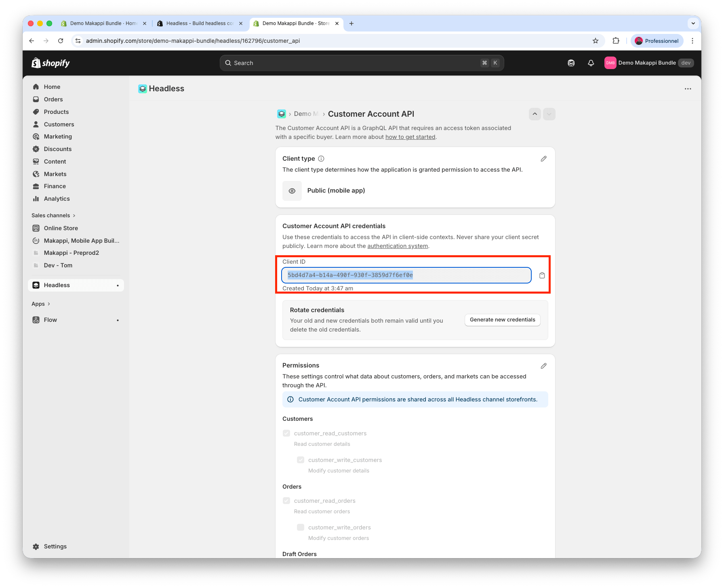Toggle the customer_write_customers checkbox

[301, 460]
